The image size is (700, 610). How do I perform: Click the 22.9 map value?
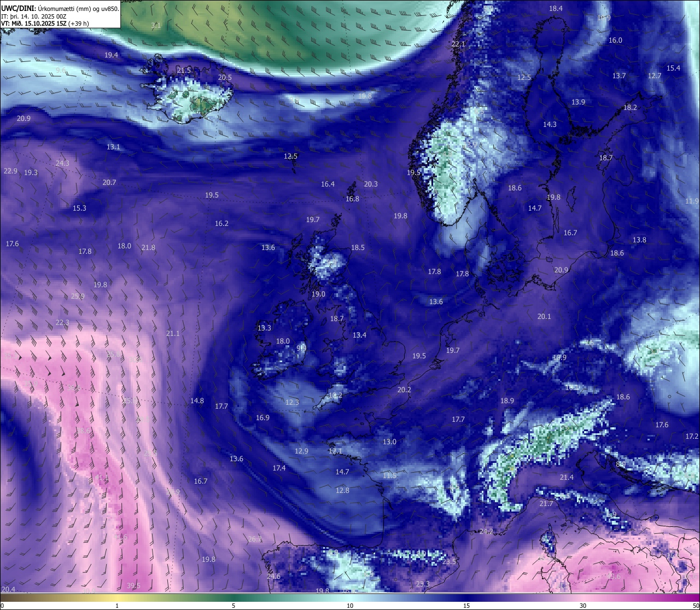click(x=10, y=171)
